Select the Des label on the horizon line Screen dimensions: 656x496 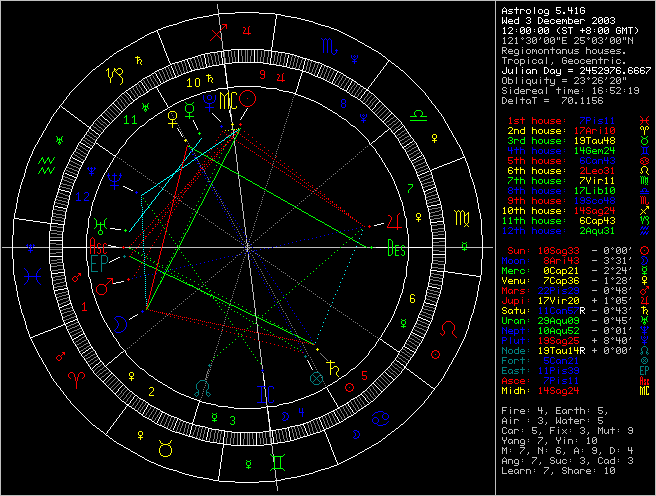[397, 251]
